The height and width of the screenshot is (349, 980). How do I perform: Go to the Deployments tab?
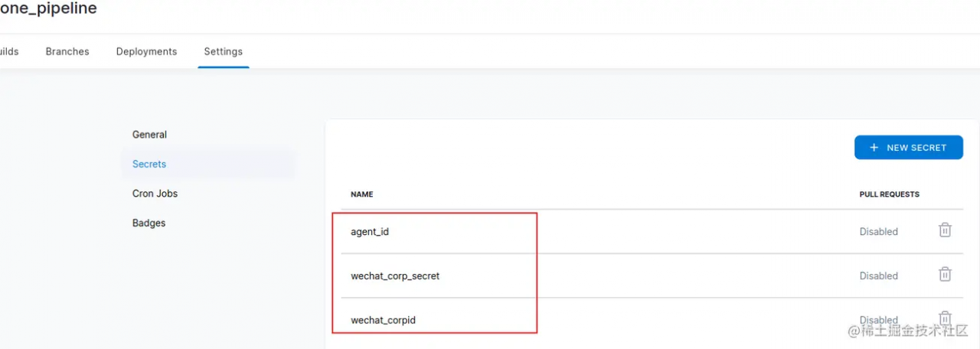[x=146, y=52]
